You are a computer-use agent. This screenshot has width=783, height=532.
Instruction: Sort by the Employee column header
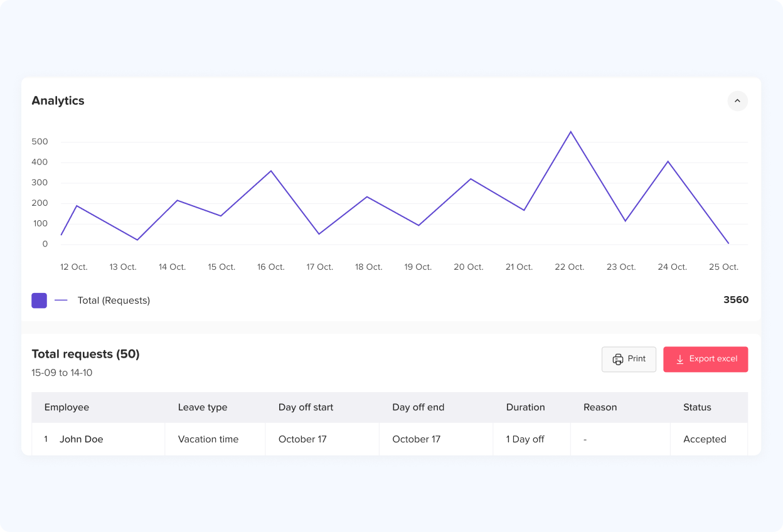tap(67, 407)
